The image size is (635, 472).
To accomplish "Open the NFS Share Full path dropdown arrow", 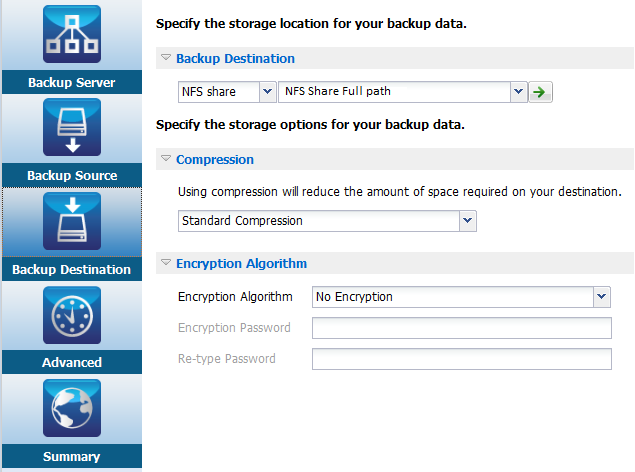I will click(518, 92).
